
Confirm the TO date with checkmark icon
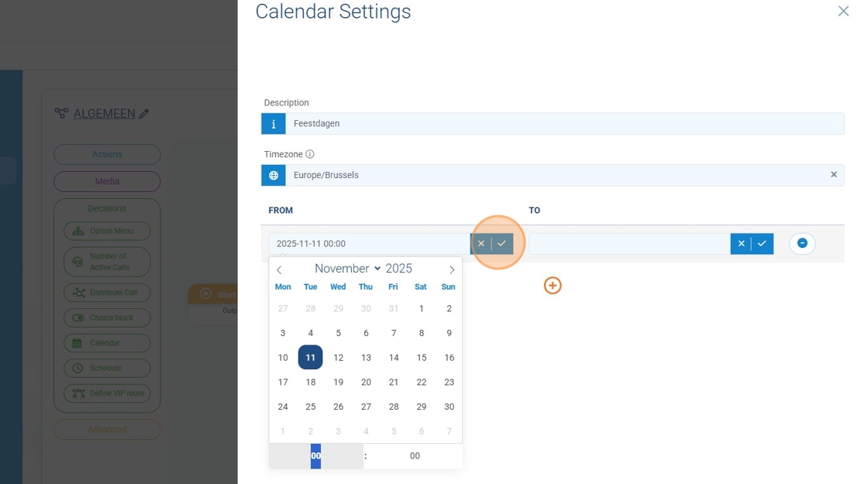point(763,244)
